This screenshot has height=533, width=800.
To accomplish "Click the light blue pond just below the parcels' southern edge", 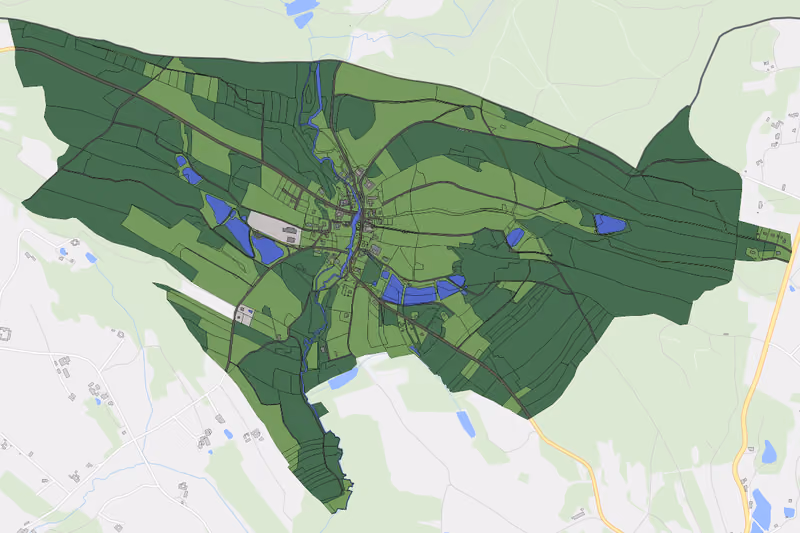I will 343,378.
